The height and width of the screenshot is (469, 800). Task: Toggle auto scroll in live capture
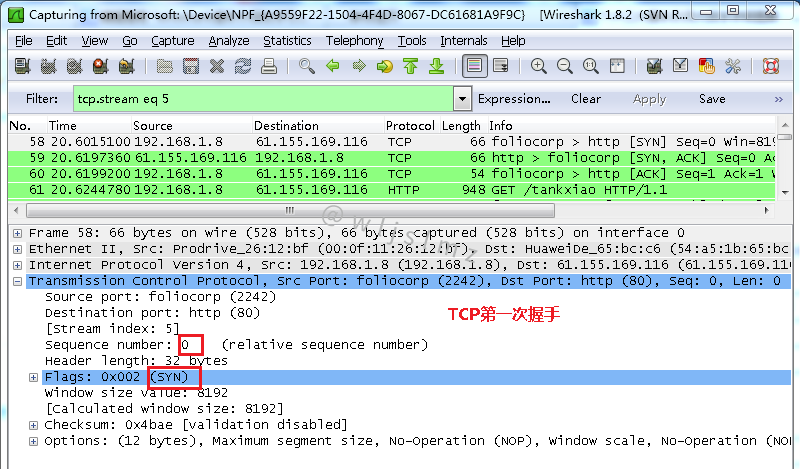[501, 66]
